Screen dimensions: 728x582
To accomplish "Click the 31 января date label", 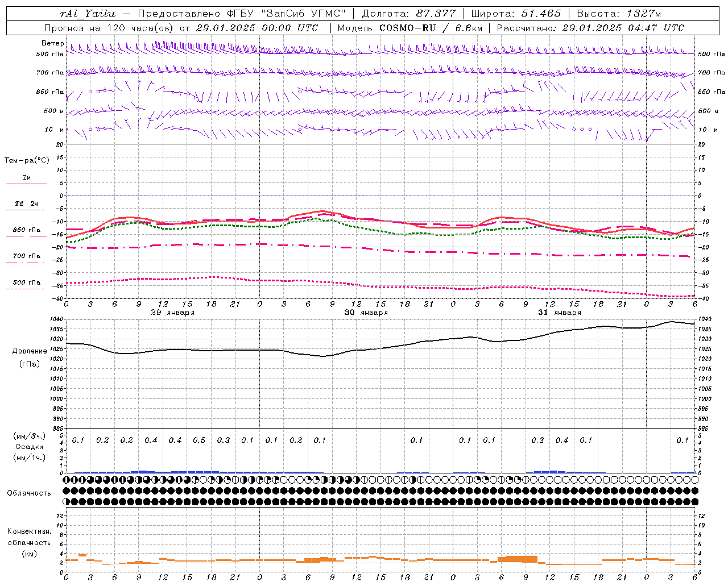I will pos(560,313).
